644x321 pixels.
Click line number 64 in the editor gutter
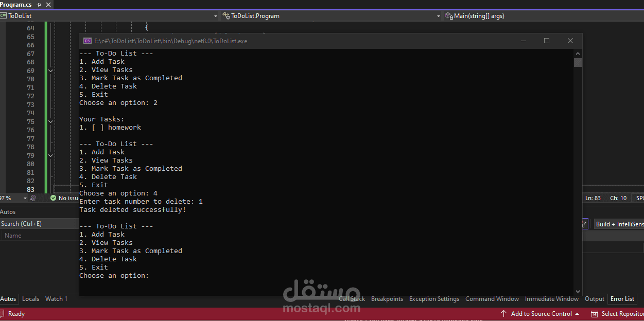pyautogui.click(x=30, y=28)
